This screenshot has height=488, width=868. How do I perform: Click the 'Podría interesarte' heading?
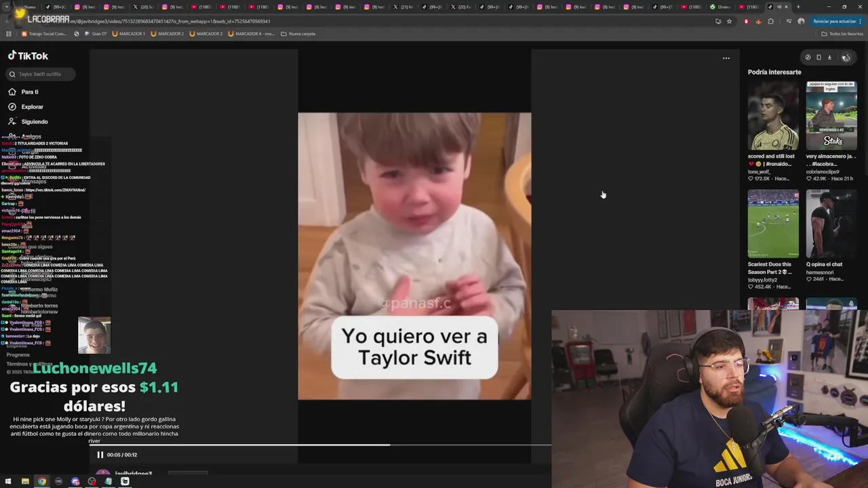pos(774,72)
